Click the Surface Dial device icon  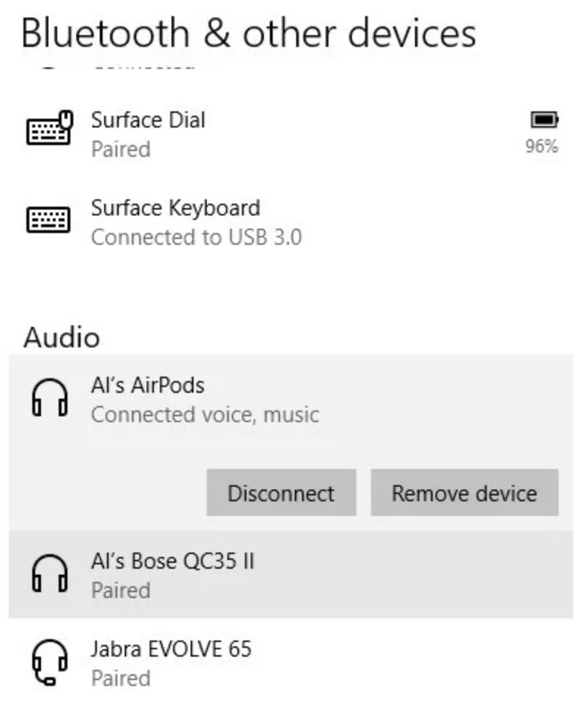(x=49, y=130)
